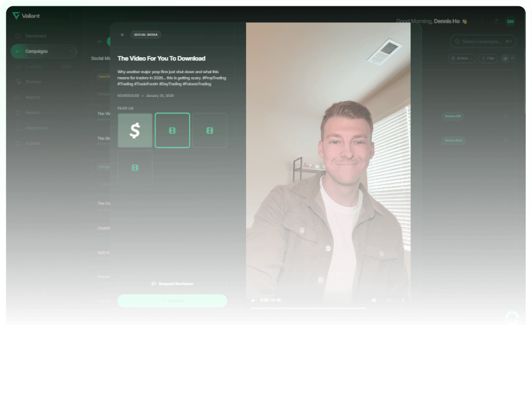Switch to list view toggle
Image resolution: width=532 pixels, height=412 pixels.
[505, 58]
